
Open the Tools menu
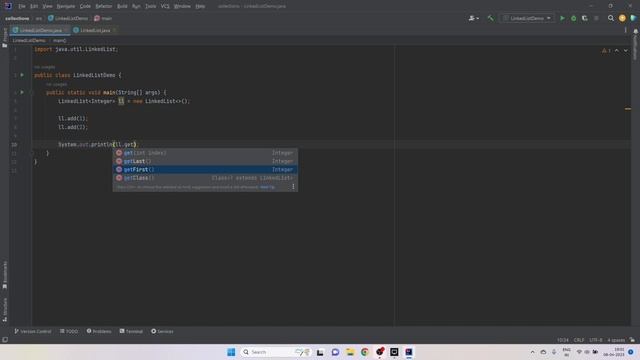(151, 6)
